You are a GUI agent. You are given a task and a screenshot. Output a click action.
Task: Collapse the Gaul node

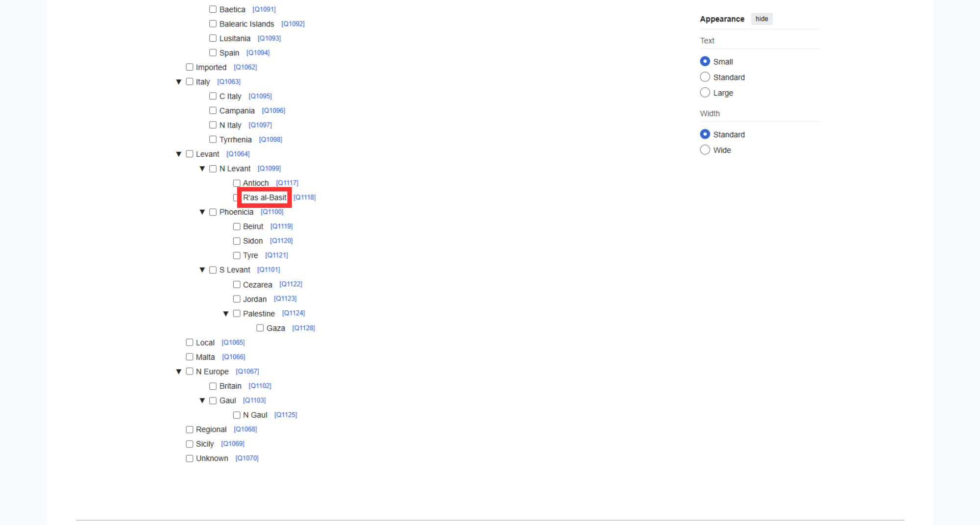click(202, 400)
